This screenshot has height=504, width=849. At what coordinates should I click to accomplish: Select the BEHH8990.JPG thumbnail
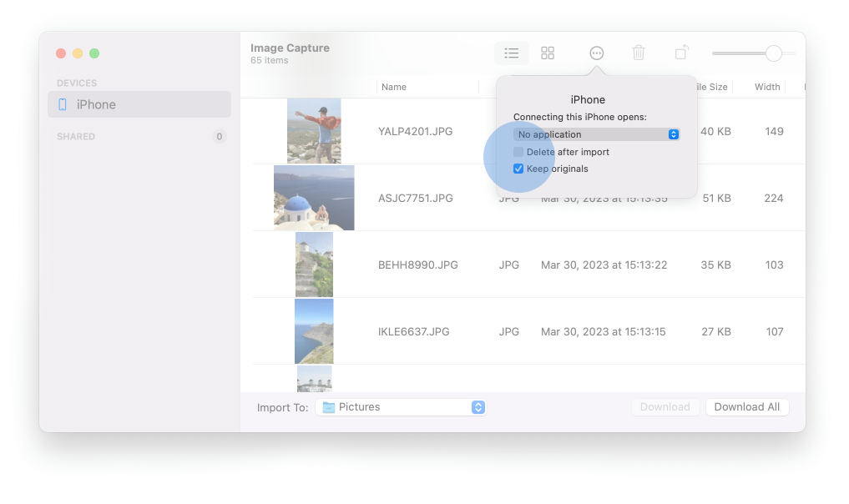tap(314, 265)
